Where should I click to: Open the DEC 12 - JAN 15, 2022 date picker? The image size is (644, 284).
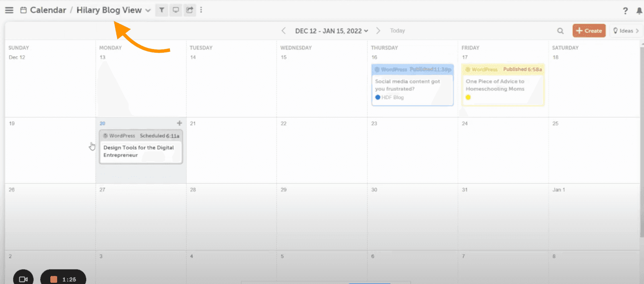click(x=332, y=31)
